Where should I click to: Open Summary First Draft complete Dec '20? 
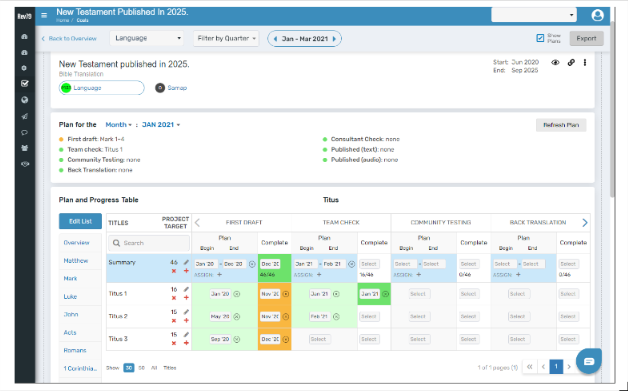tap(270, 264)
